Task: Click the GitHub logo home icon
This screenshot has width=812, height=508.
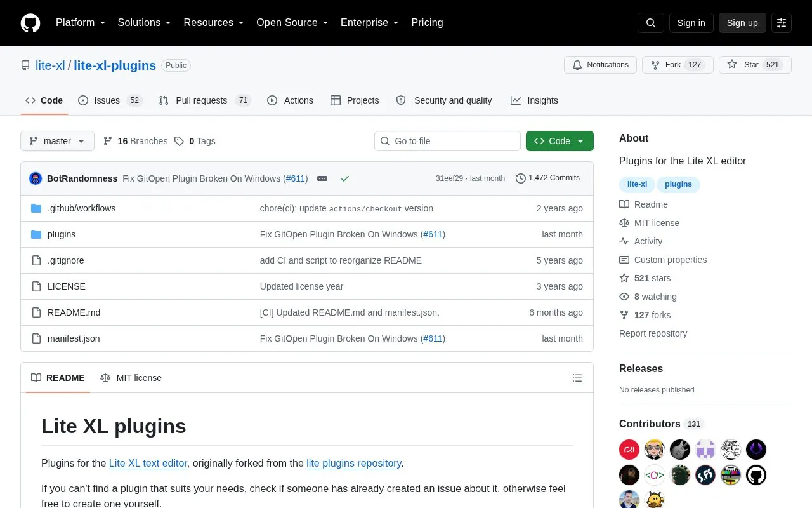Action: (x=30, y=23)
